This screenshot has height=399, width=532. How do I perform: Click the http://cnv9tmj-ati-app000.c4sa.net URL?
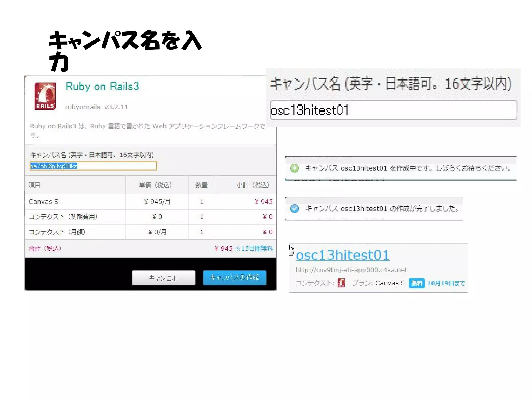tap(351, 270)
